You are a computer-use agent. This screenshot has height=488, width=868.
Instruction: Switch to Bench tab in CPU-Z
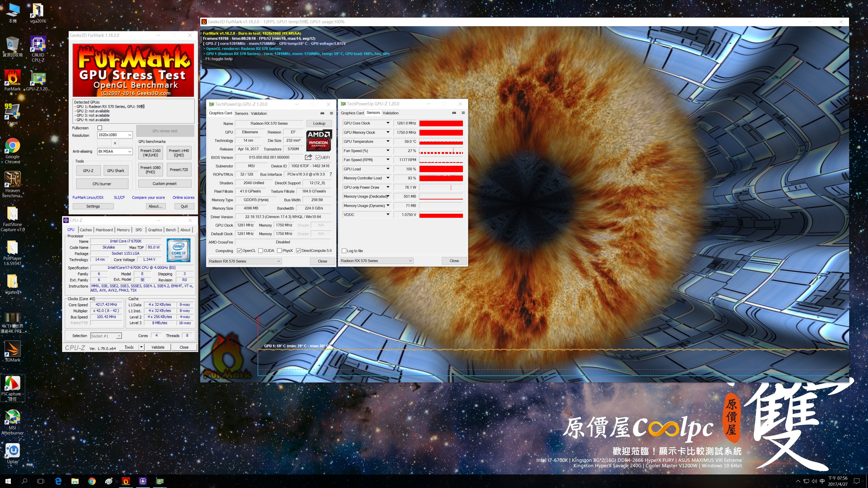pos(171,230)
